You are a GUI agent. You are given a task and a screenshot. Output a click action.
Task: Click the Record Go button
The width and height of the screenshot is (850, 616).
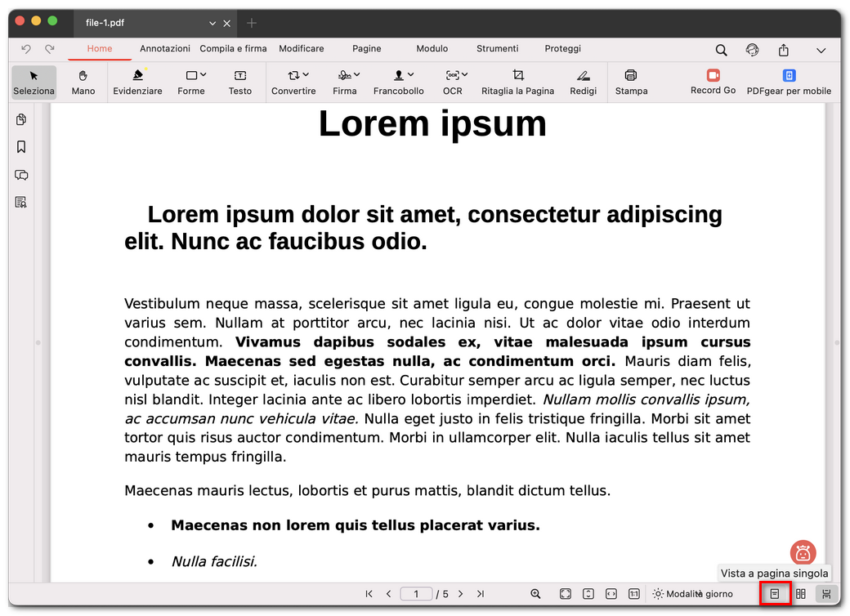pyautogui.click(x=713, y=82)
